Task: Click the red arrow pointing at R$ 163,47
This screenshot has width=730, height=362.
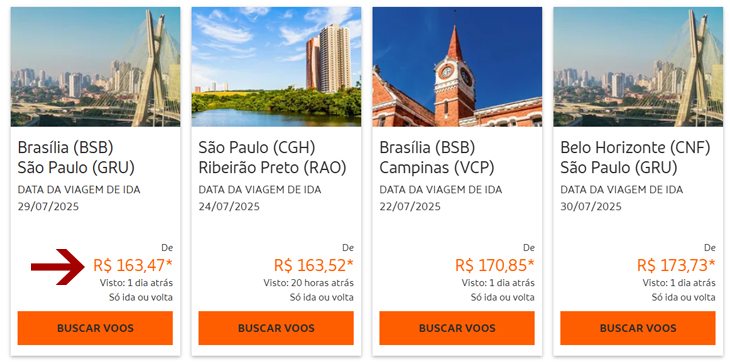Action: pyautogui.click(x=58, y=267)
